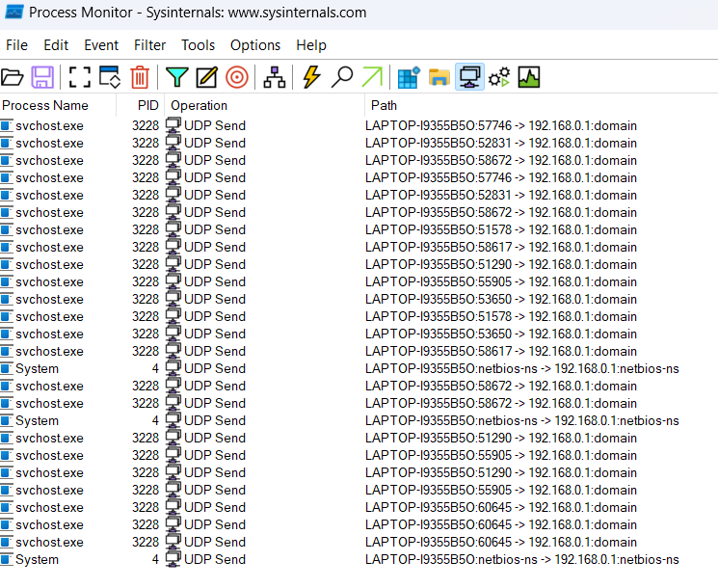
Task: Toggle event capture with the Capture icon
Action: point(80,77)
